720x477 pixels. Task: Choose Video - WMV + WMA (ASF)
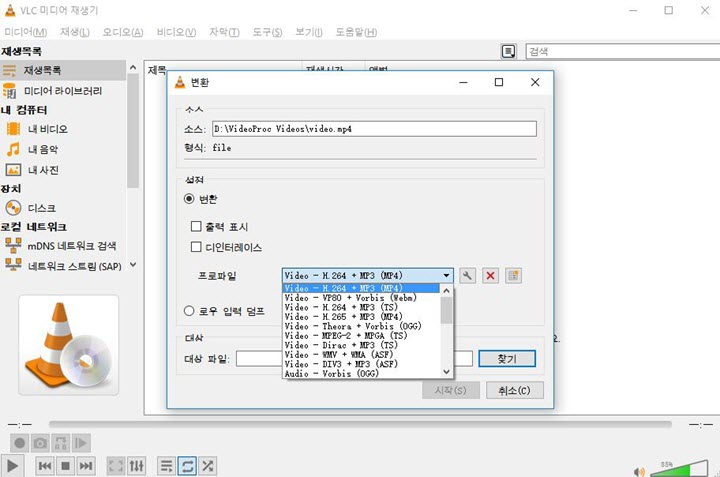click(x=361, y=354)
